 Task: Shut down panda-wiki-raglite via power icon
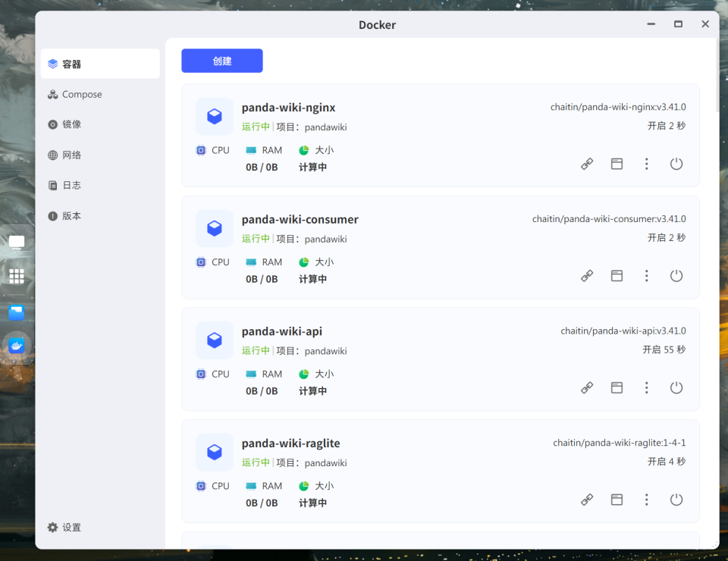(x=676, y=500)
